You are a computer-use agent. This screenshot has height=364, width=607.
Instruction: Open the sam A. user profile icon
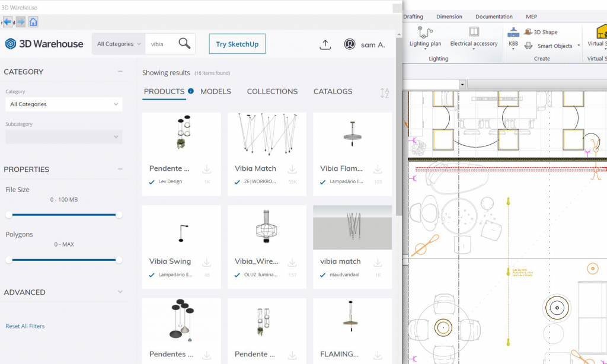coord(350,44)
